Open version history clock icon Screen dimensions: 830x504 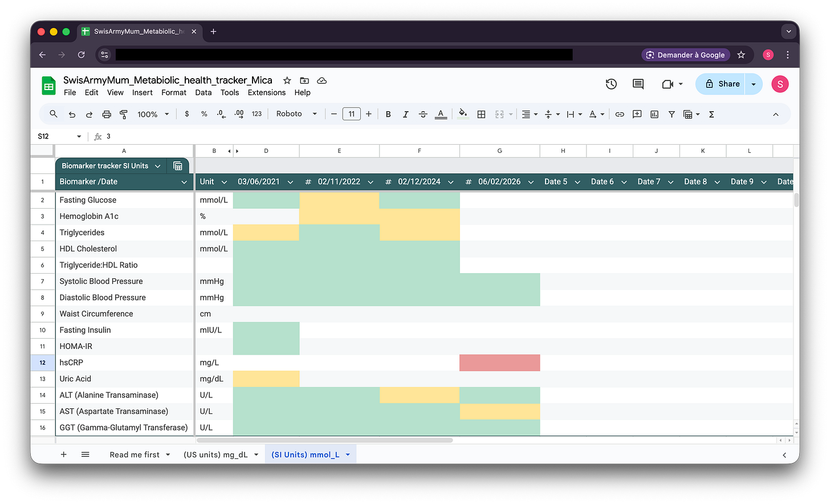[611, 84]
